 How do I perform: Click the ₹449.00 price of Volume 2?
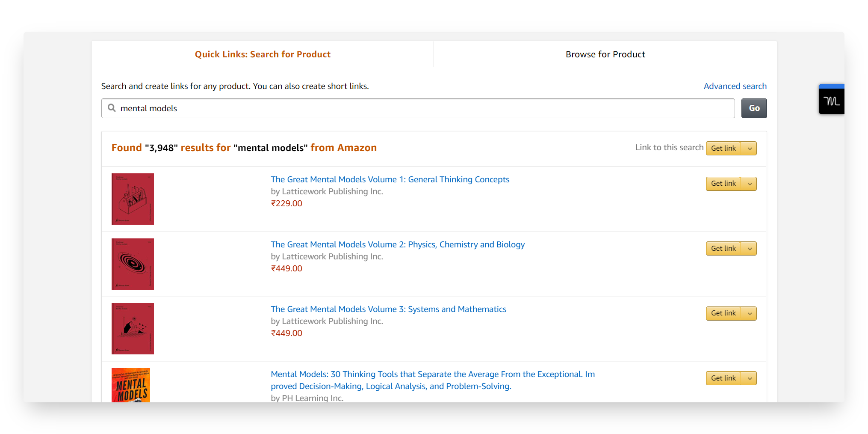[286, 268]
